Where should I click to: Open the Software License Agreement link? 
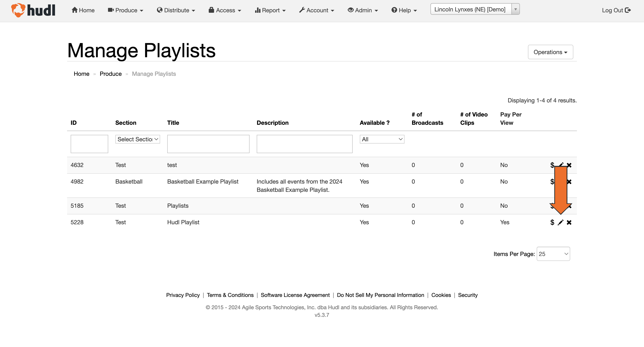click(x=295, y=295)
